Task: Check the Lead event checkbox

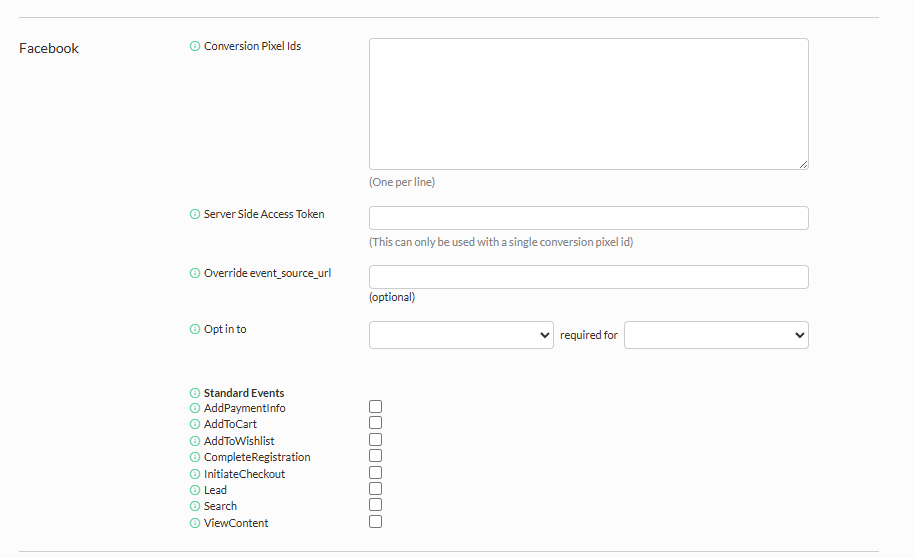Action: pyautogui.click(x=375, y=489)
